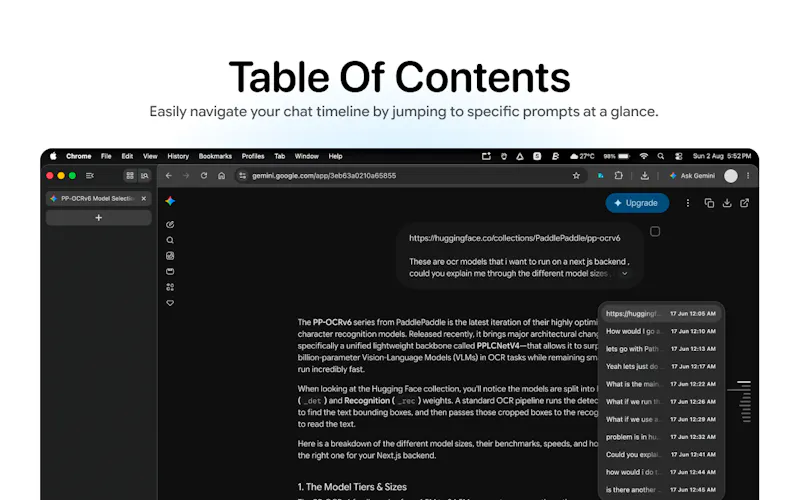This screenshot has height=500, width=800.
Task: Jump to the prompt 'Yeah lets just do...'
Action: tap(661, 366)
